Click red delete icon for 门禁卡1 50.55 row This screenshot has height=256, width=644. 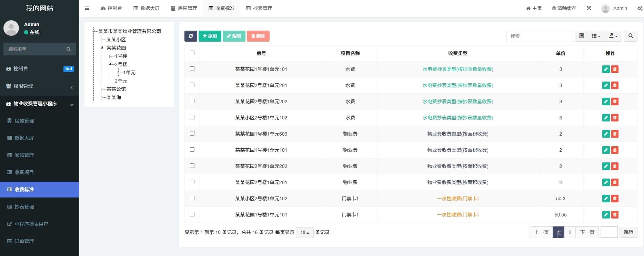click(615, 215)
